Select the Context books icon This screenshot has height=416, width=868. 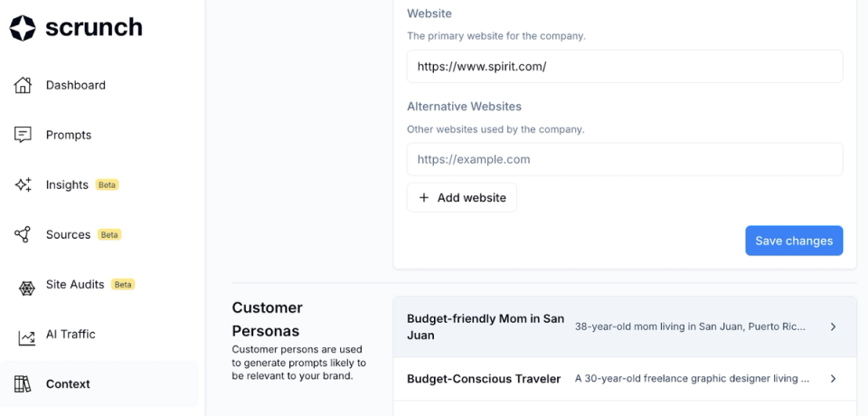[23, 383]
